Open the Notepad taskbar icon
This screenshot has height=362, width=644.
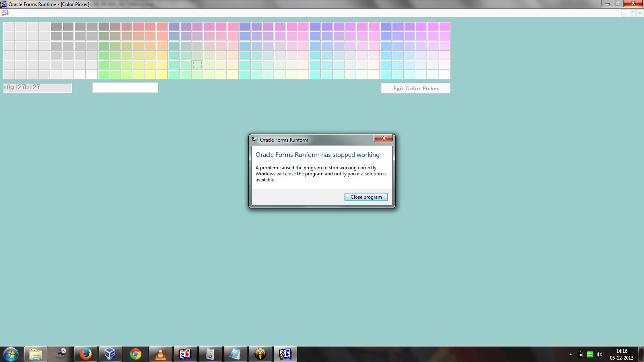[235, 354]
